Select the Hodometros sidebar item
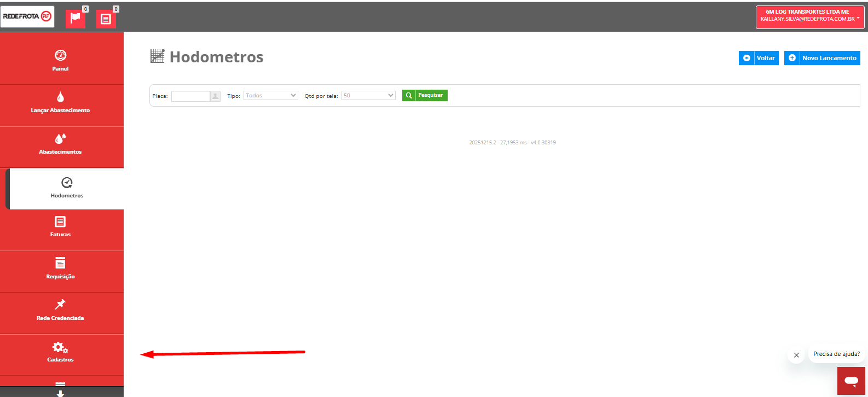The width and height of the screenshot is (868, 397). pos(67,188)
